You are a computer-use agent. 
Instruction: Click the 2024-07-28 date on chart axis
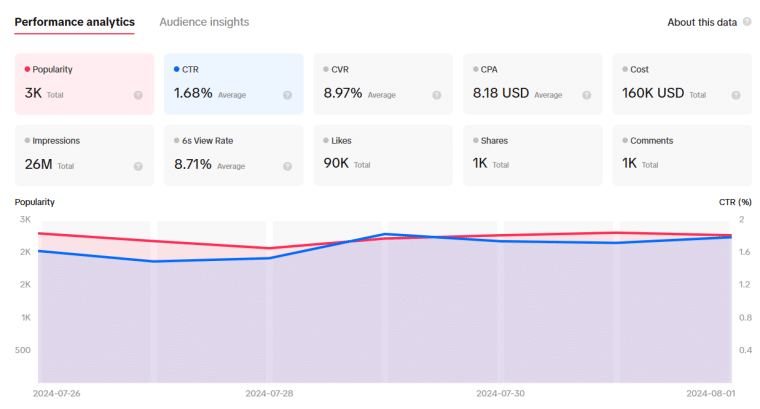point(269,393)
